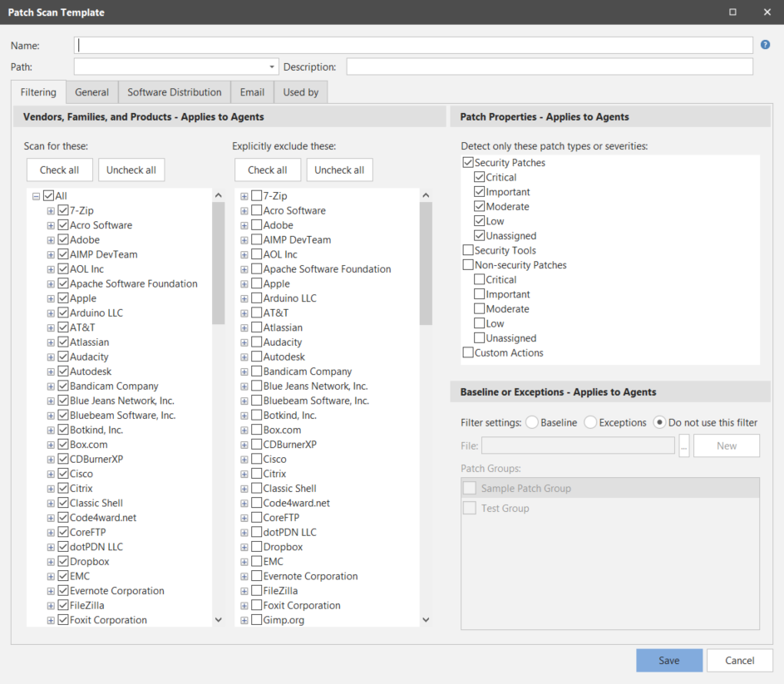This screenshot has height=684, width=784.
Task: Enable Non-security Patches checkbox
Action: click(x=468, y=264)
